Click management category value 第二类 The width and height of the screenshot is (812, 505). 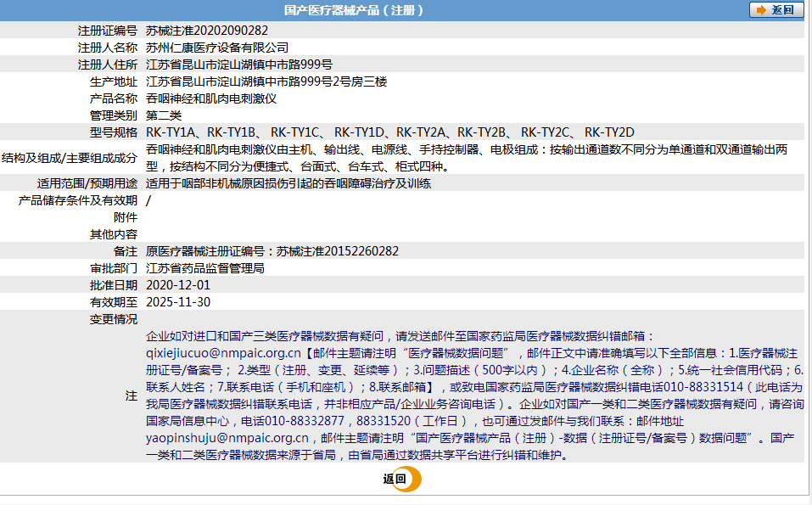pyautogui.click(x=164, y=115)
